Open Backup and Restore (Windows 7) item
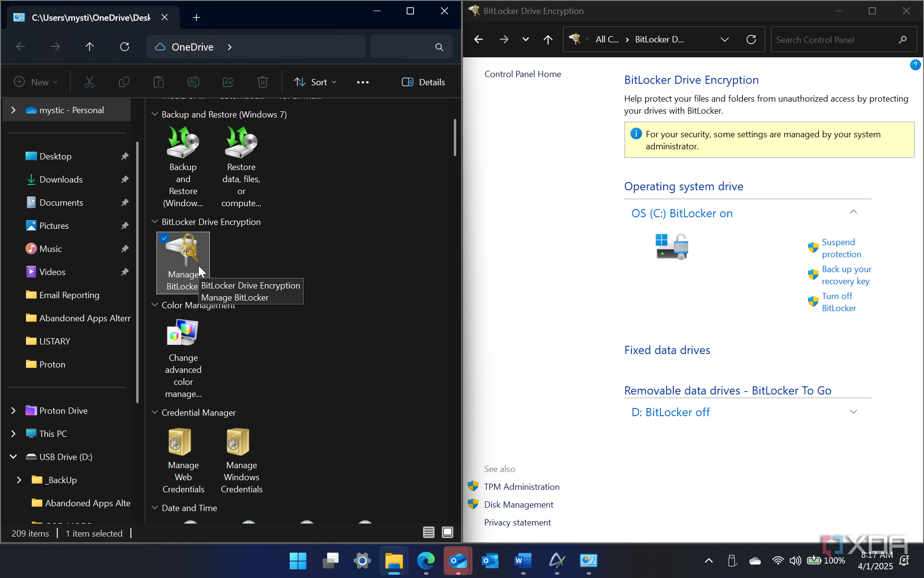 click(x=183, y=167)
